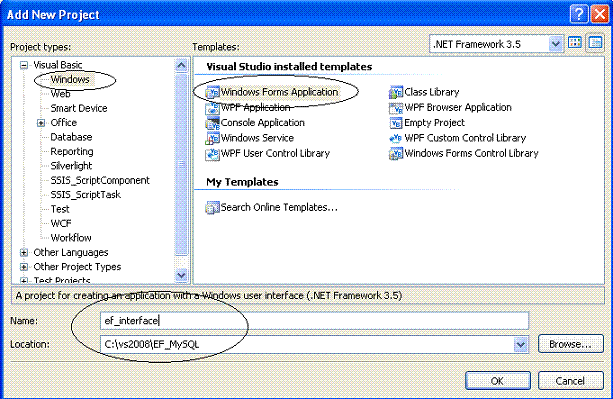Choose the WPF Application template icon
The height and width of the screenshot is (399, 613).
[x=213, y=108]
